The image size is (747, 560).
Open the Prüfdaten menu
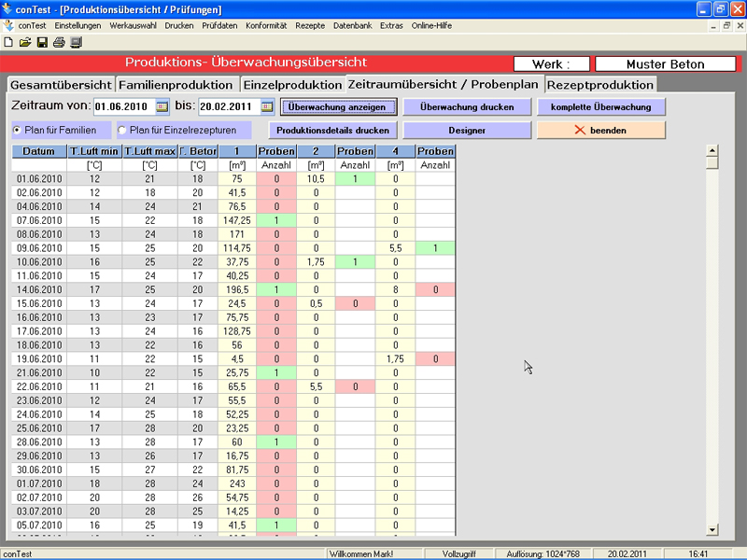tap(219, 26)
